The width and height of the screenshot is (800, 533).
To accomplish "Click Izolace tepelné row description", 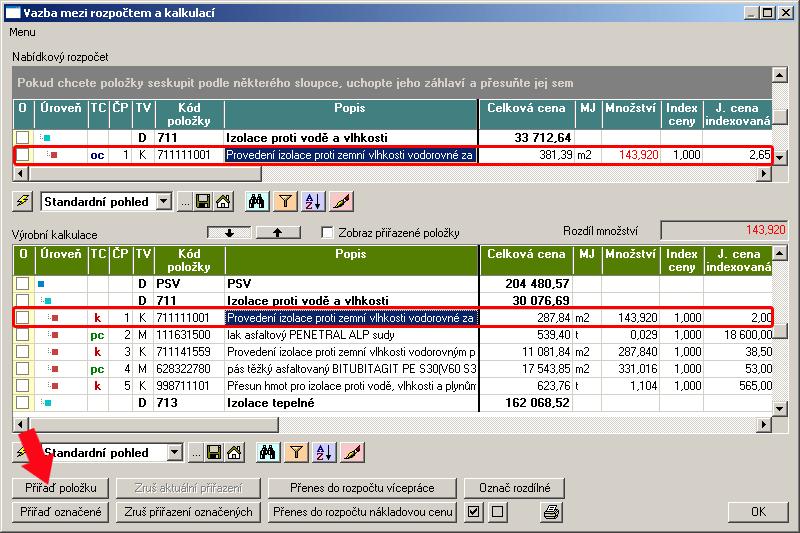I will (x=271, y=403).
